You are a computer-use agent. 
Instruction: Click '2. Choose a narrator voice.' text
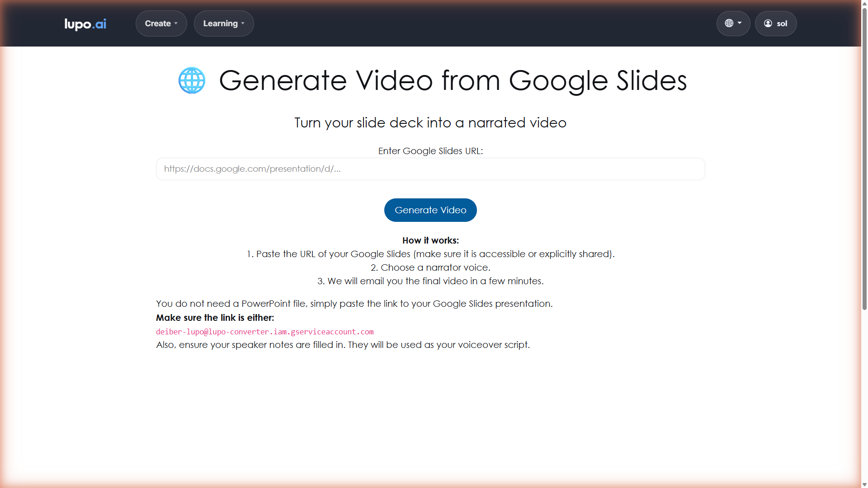point(430,267)
